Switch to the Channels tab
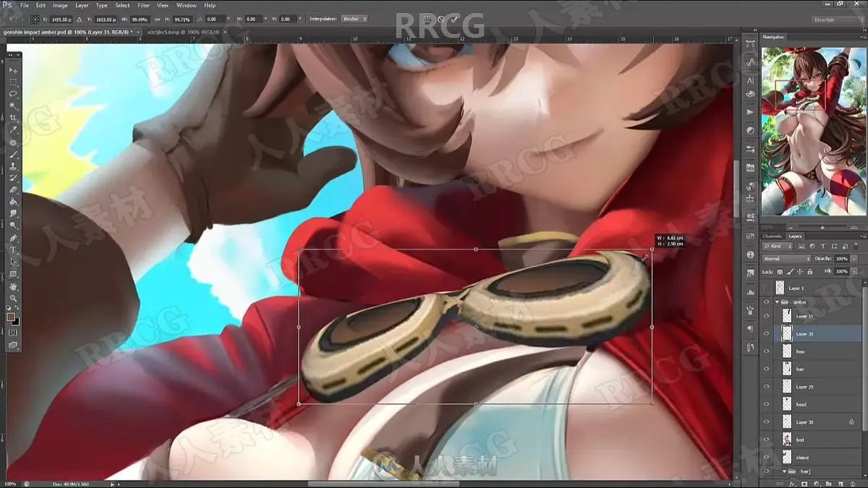The image size is (868, 488). pyautogui.click(x=772, y=236)
